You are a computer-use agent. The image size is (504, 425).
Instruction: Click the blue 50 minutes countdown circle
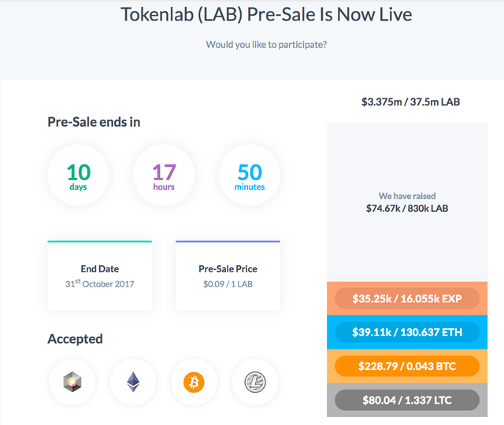pos(250,175)
